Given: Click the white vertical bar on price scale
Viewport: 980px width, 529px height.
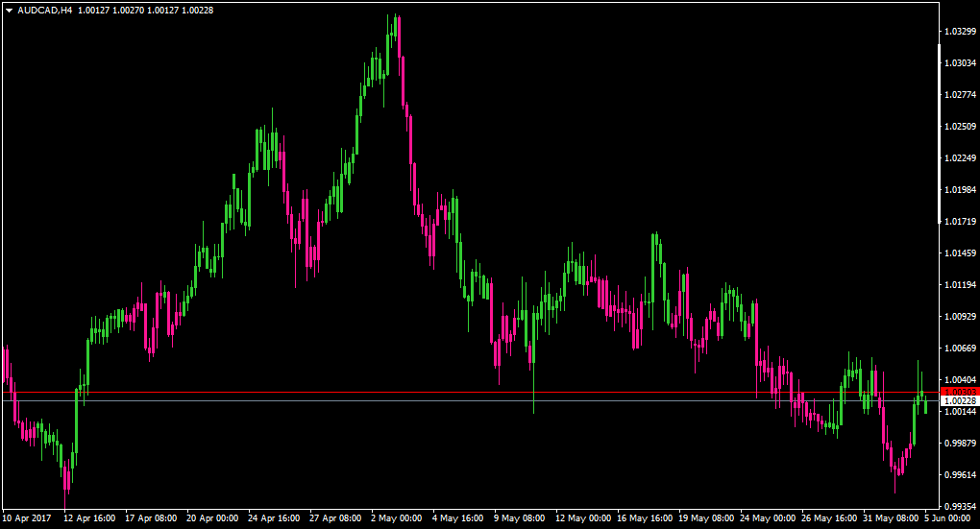Looking at the screenshot, I should click(x=940, y=133).
